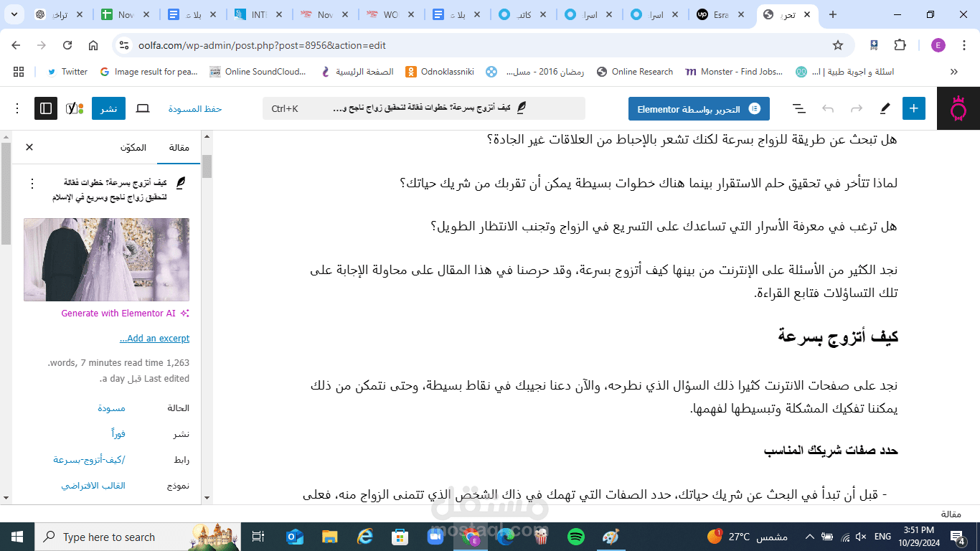This screenshot has width=980, height=551.
Task: Show hidden tray icons chevron
Action: click(809, 537)
